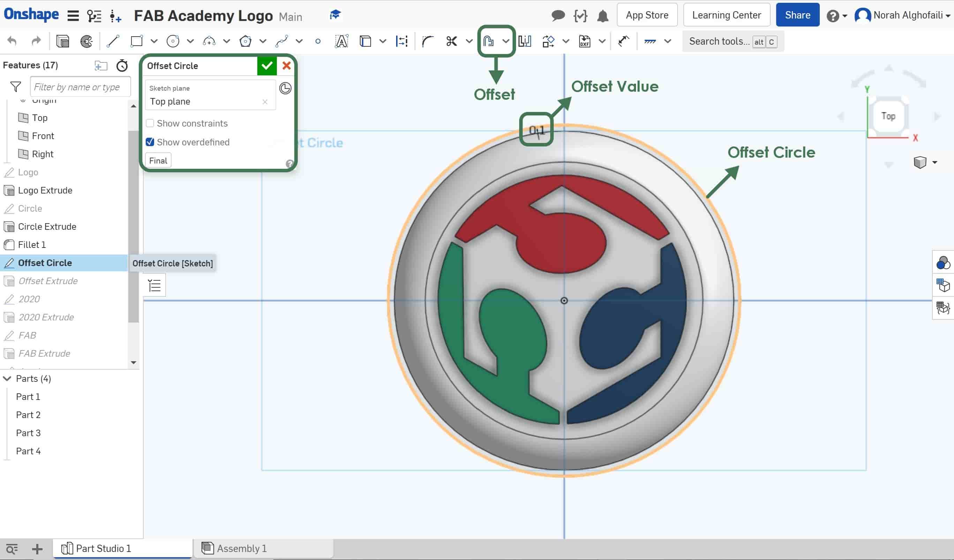The height and width of the screenshot is (560, 954).
Task: Select the Line sketch tool
Action: [112, 41]
